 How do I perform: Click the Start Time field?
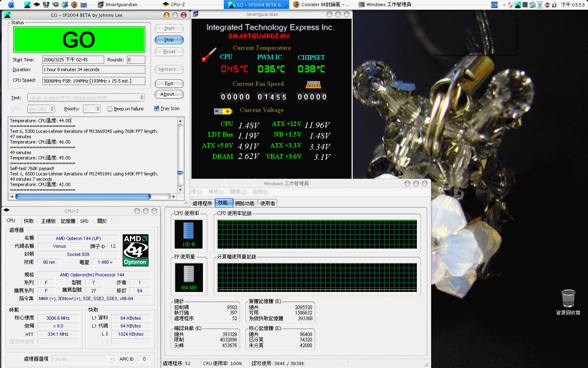point(73,60)
